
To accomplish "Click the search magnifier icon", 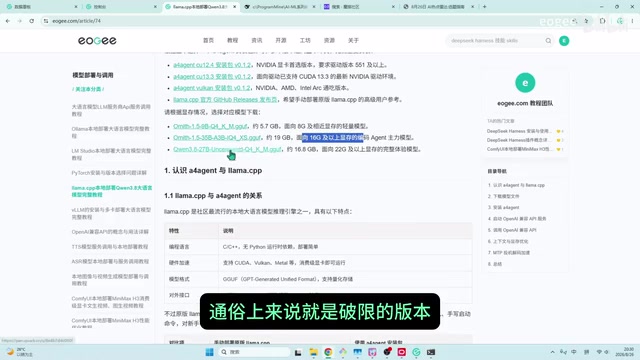I will [548, 41].
